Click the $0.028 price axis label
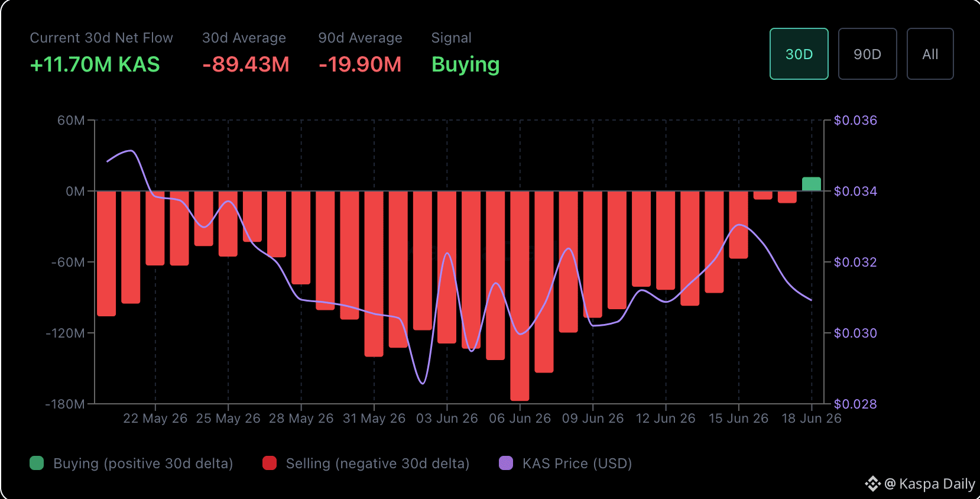 [855, 404]
